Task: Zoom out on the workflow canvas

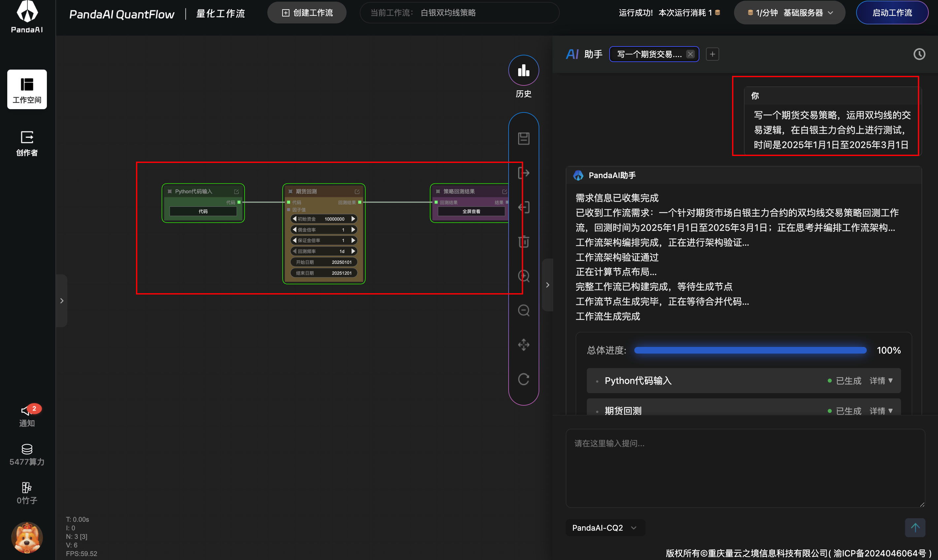Action: click(523, 310)
